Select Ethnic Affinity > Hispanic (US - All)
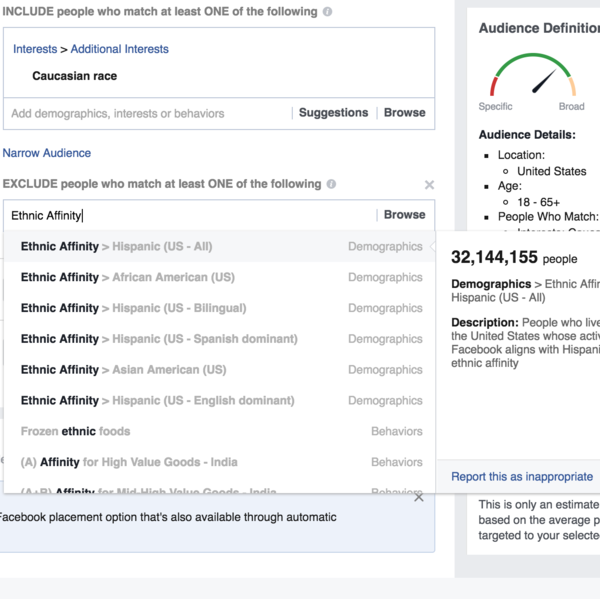600x599 pixels. 219,246
